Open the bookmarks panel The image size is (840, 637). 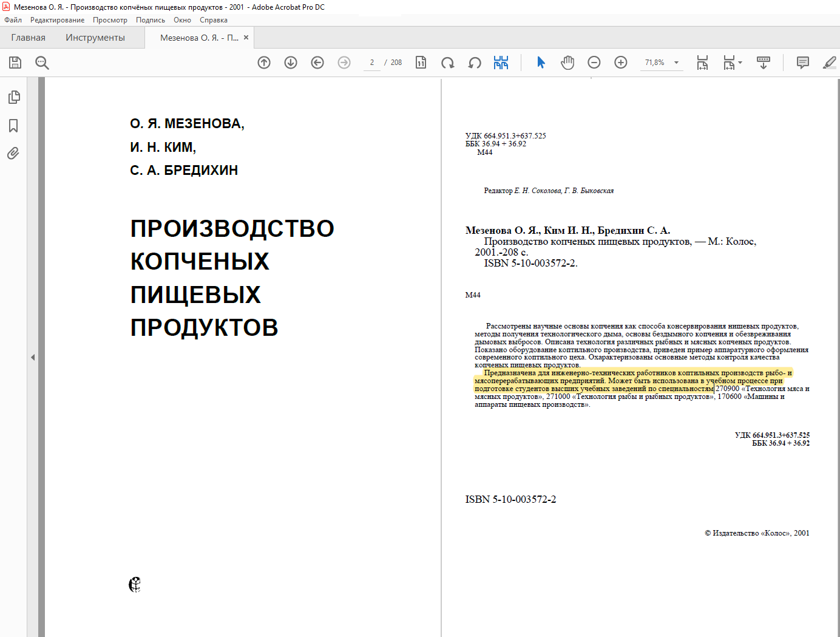click(13, 126)
